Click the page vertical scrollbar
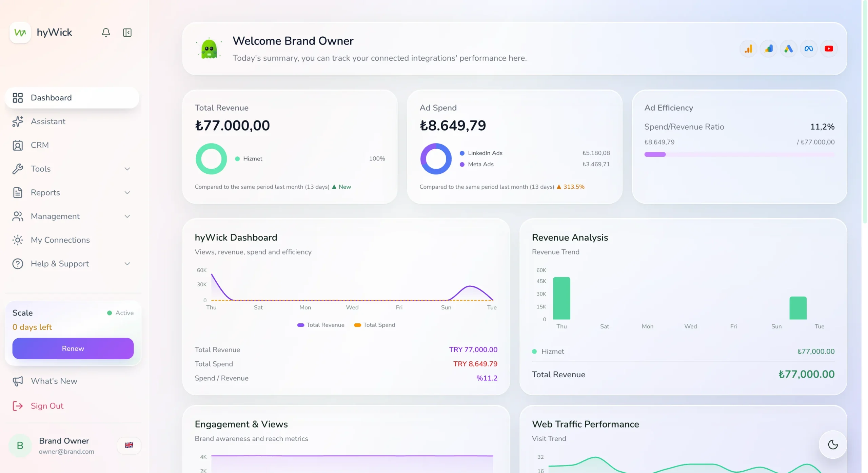The image size is (868, 473). point(864,112)
